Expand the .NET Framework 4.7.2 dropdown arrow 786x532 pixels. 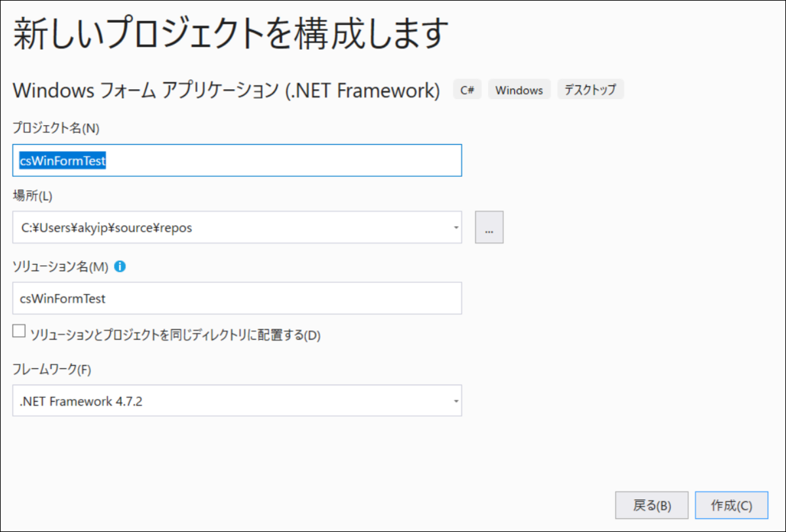point(456,402)
